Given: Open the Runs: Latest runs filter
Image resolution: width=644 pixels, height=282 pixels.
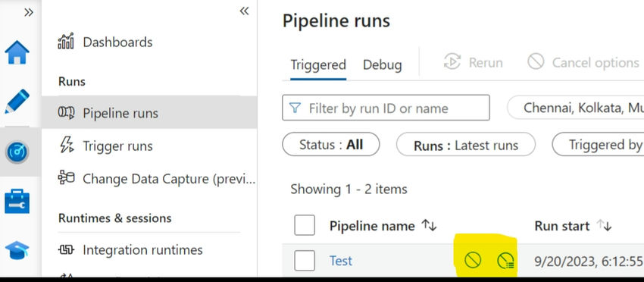Looking at the screenshot, I should click(466, 144).
